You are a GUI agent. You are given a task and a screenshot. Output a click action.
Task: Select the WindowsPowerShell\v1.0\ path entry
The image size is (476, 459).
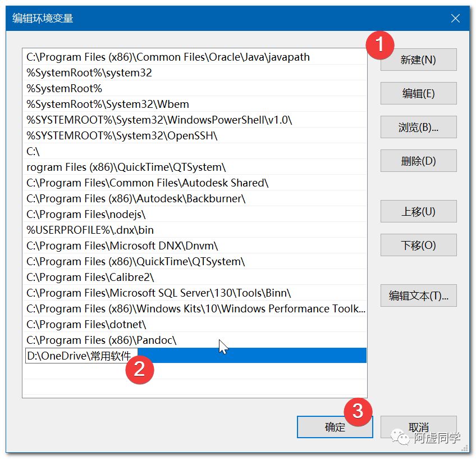194,120
